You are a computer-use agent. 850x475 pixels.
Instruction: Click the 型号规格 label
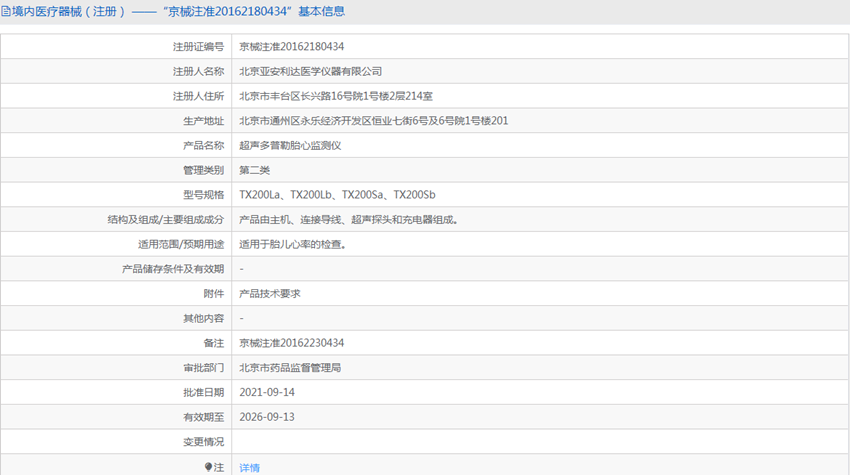tap(203, 195)
